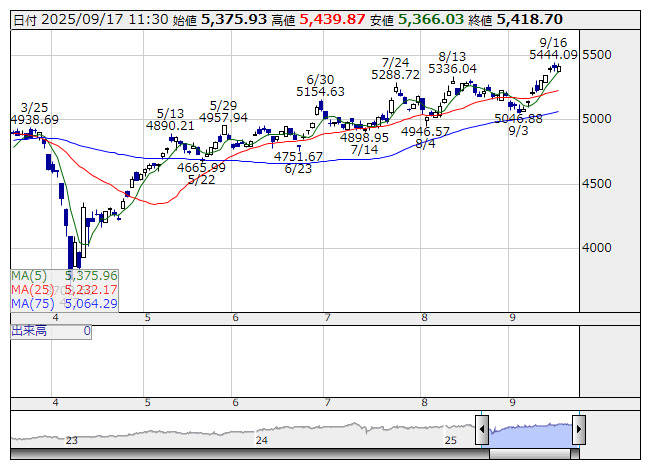
Task: Click the 8/4 low label 4946.57
Action: coord(425,132)
